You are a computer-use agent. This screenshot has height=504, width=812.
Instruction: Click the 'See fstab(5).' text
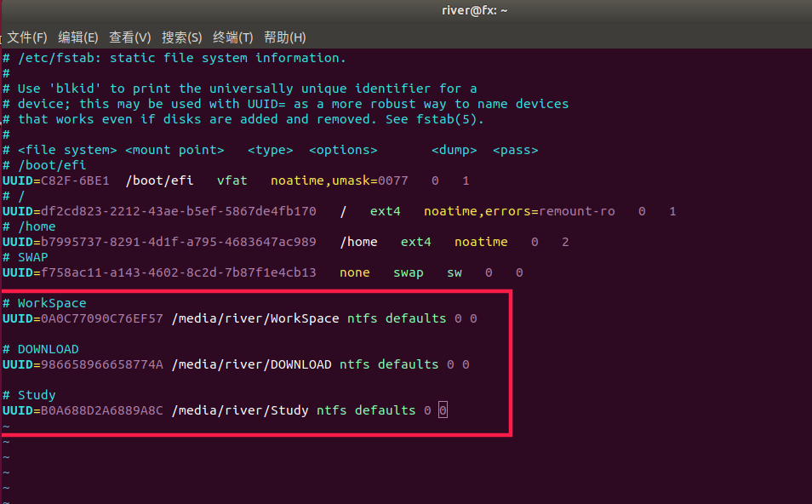[435, 119]
